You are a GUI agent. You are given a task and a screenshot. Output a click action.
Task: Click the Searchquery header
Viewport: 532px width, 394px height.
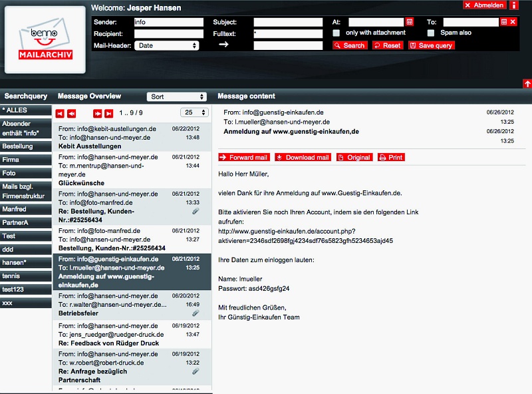tap(26, 96)
